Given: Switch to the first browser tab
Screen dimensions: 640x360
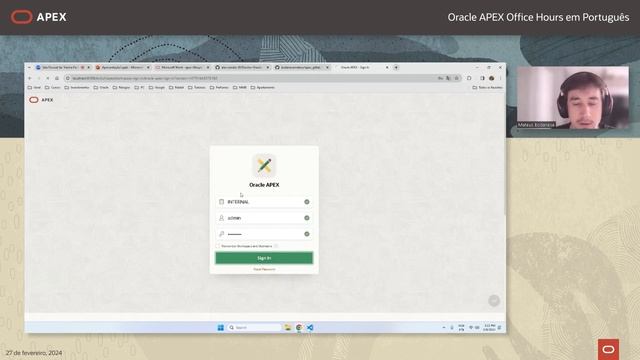Looking at the screenshot, I should (x=62, y=67).
